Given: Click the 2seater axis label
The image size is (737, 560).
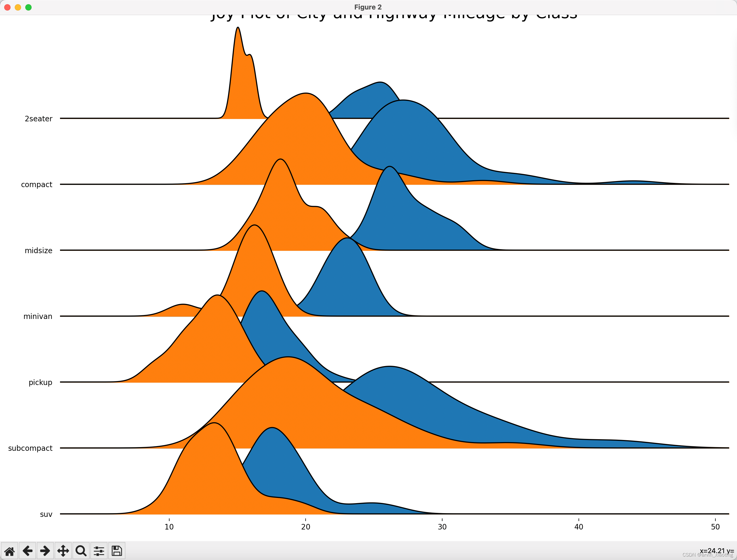Looking at the screenshot, I should point(38,119).
